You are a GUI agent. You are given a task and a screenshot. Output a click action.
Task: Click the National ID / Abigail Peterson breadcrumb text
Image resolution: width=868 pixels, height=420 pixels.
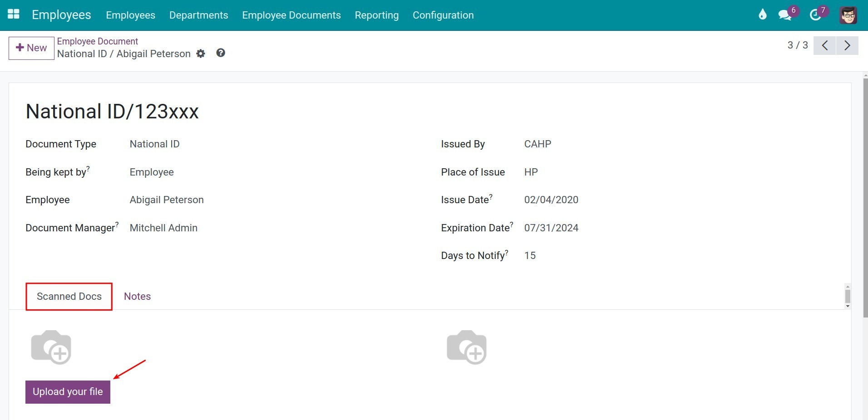(124, 54)
